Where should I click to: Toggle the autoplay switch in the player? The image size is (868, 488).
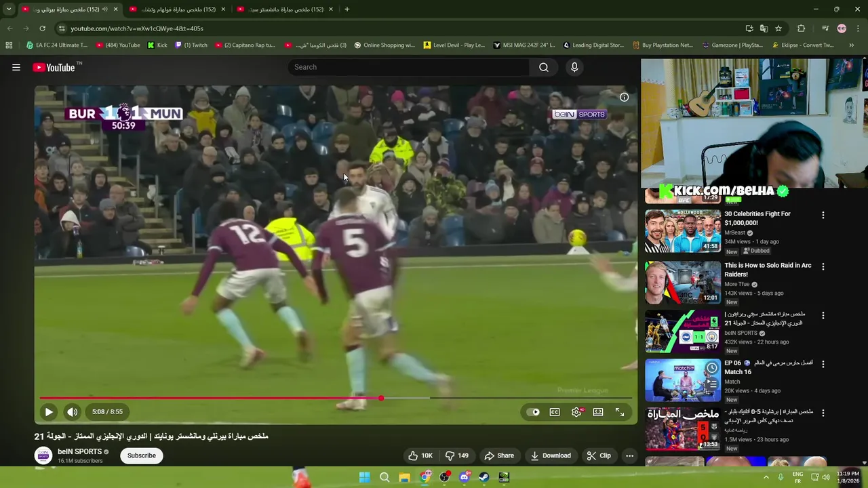pyautogui.click(x=534, y=411)
